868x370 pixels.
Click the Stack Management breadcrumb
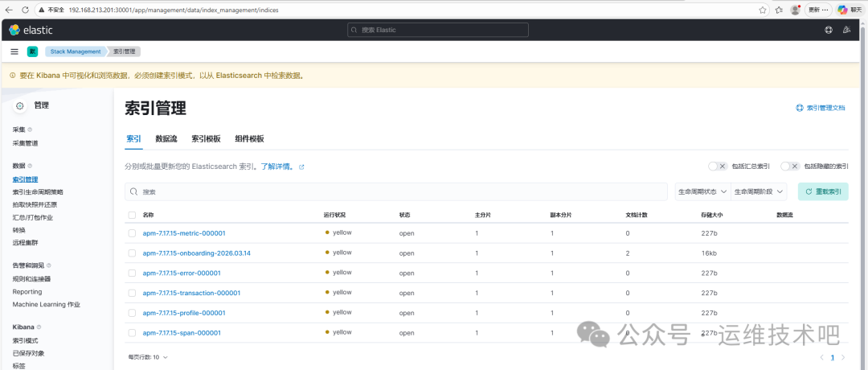(x=76, y=51)
